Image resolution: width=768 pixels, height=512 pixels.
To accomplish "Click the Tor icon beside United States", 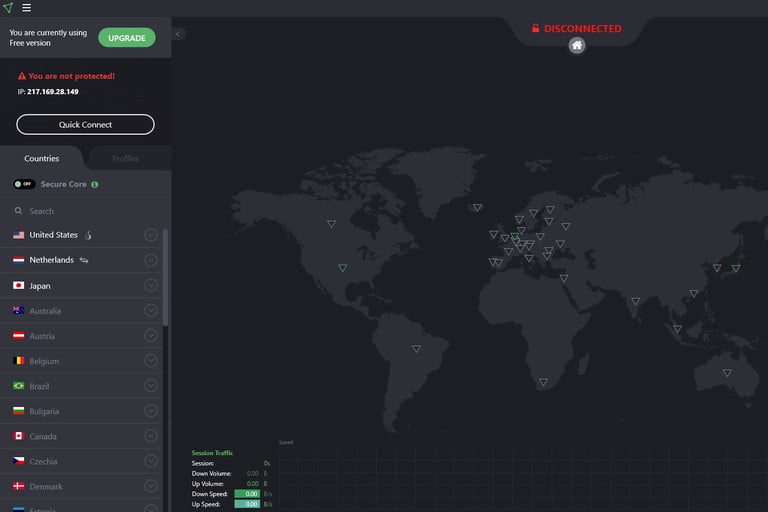I will 88,235.
